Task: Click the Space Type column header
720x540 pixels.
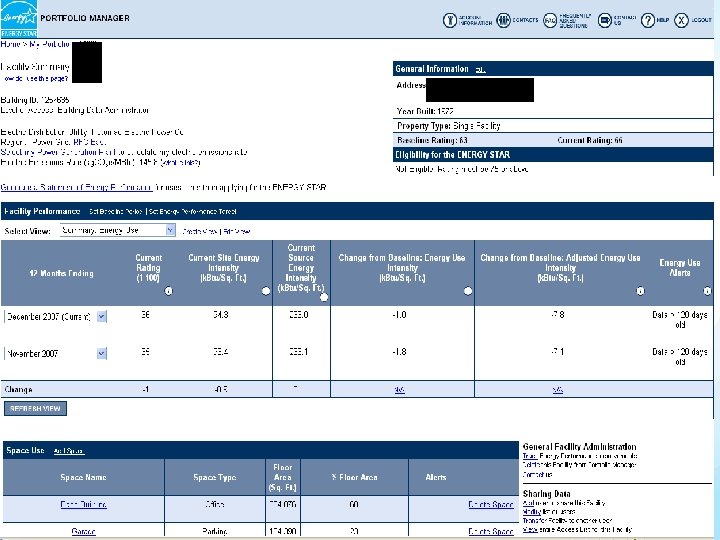Action: point(214,478)
